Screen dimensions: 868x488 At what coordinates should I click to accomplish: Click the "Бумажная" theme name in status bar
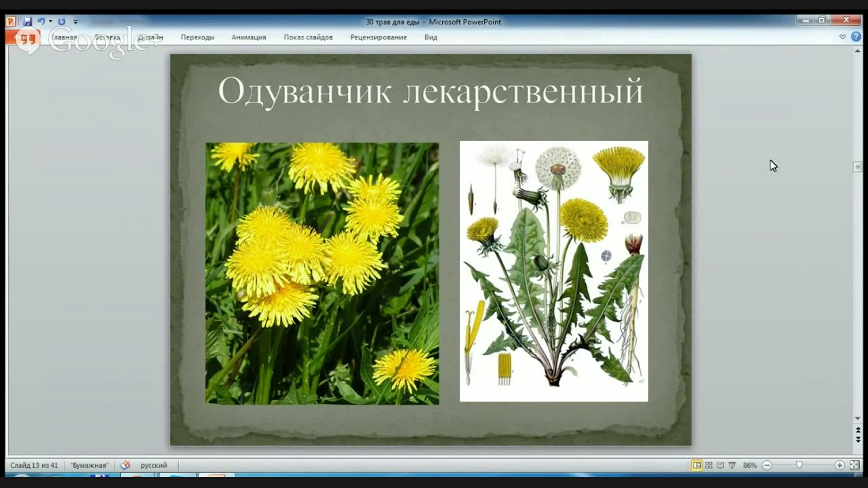pos(90,466)
